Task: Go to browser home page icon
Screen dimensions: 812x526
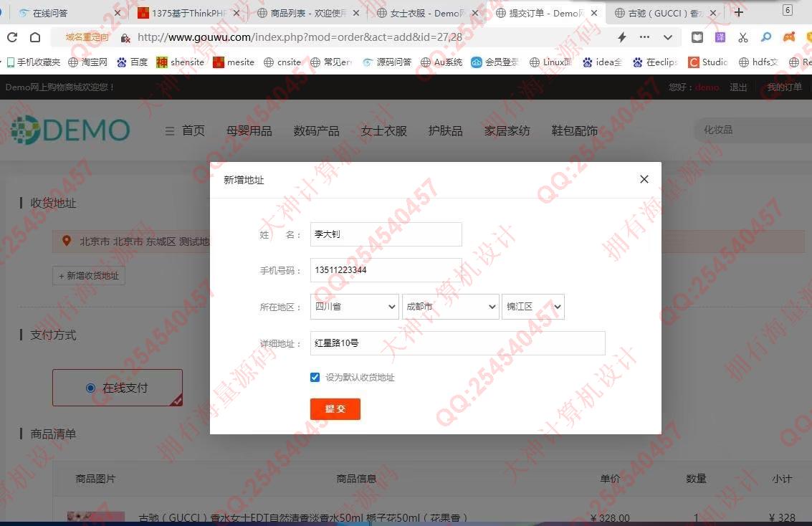Action: [x=34, y=37]
